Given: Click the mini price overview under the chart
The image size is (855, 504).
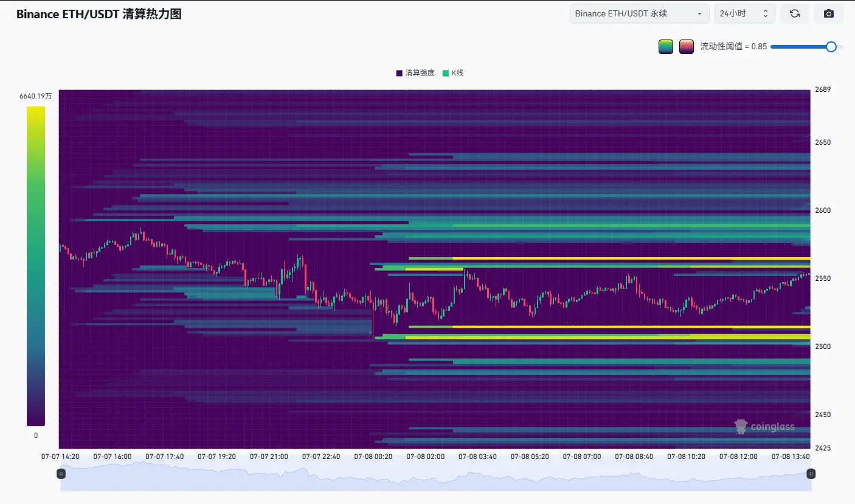Looking at the screenshot, I should click(435, 476).
